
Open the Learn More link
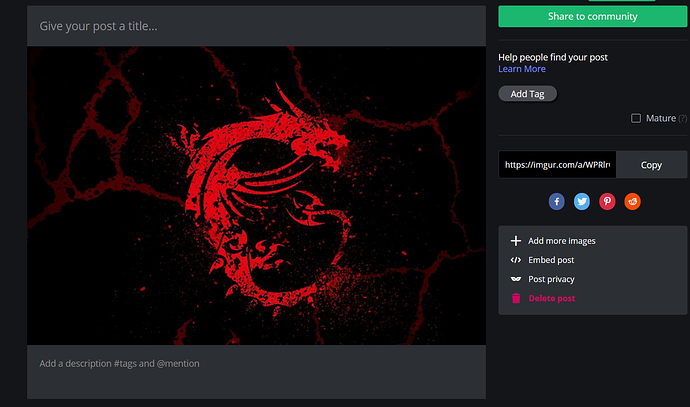tap(522, 69)
